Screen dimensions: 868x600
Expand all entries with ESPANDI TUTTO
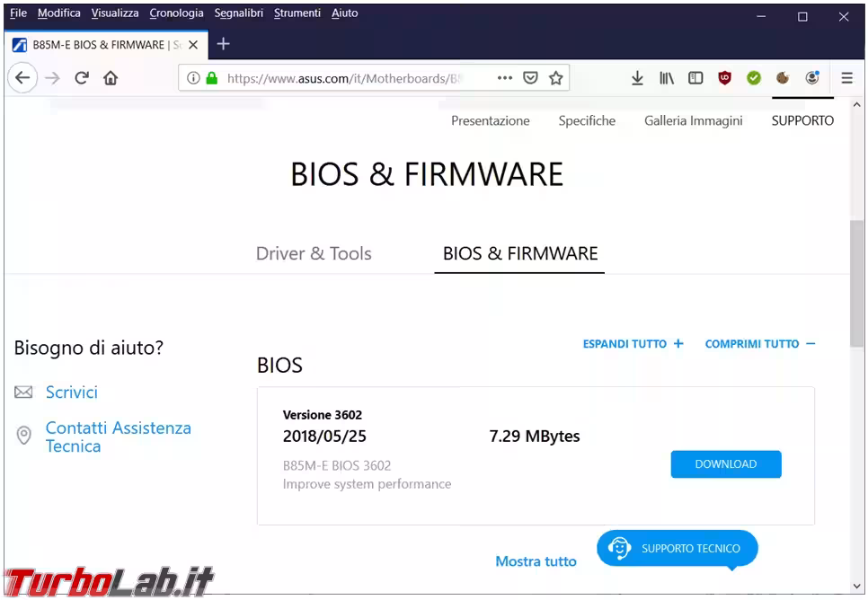[x=633, y=344]
